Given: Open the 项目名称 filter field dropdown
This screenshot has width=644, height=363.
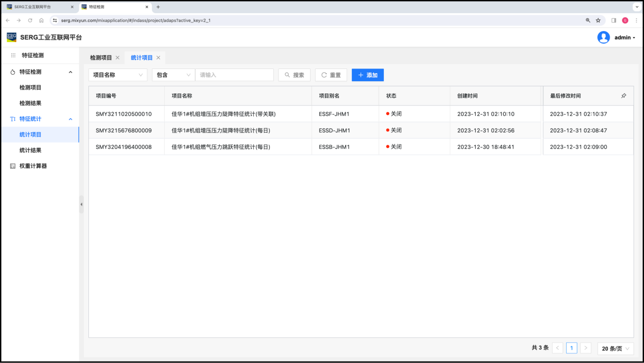Looking at the screenshot, I should (118, 75).
